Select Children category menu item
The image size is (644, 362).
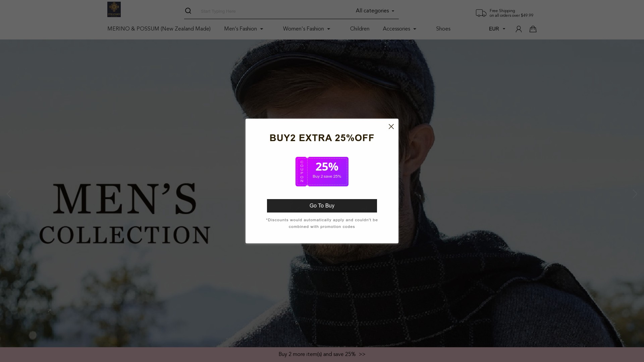coord(359,29)
